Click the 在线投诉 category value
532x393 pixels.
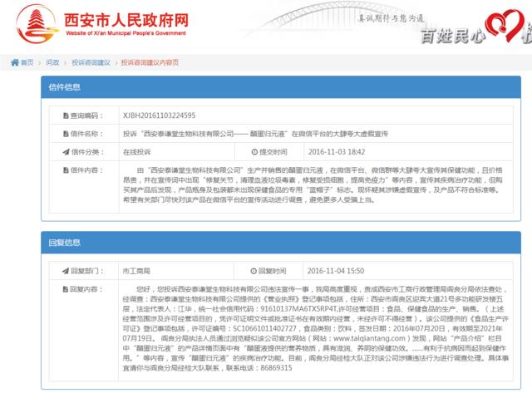pos(136,152)
